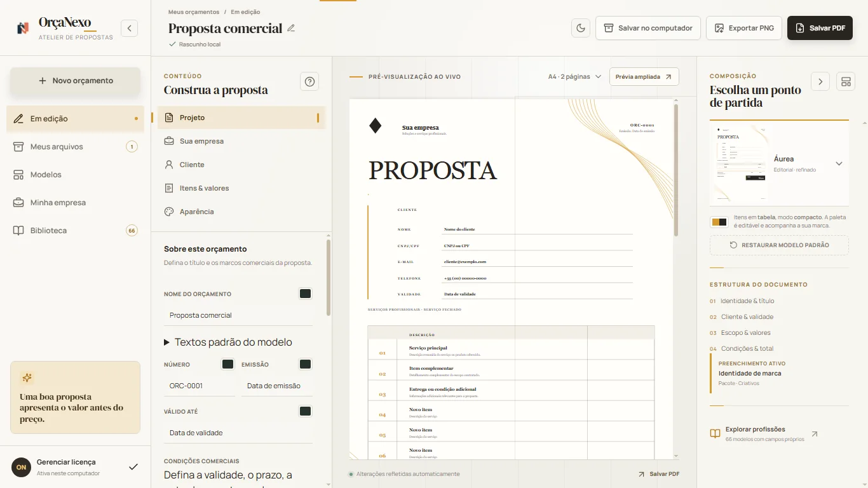Screen dimensions: 868x488
Task: Click the gold and black palette swatch
Action: (x=719, y=222)
